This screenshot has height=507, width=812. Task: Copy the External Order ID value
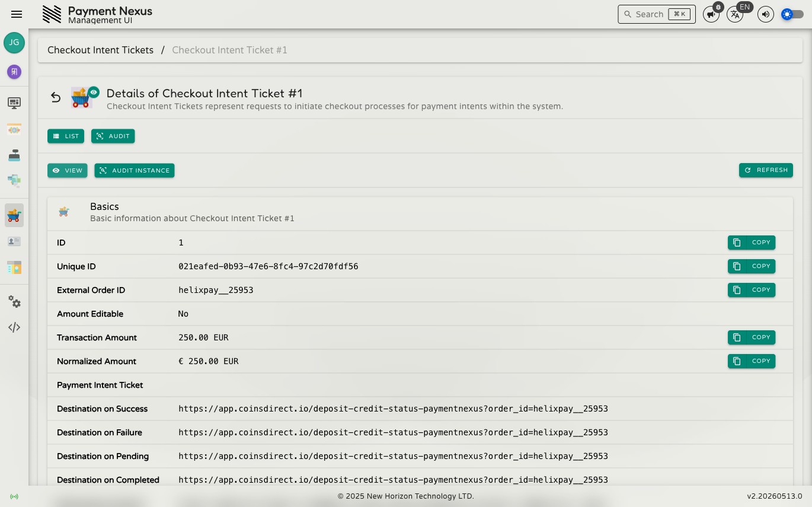(x=752, y=289)
